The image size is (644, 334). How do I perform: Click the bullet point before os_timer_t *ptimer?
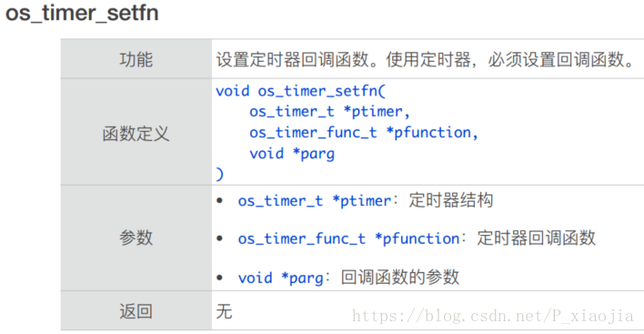[220, 201]
